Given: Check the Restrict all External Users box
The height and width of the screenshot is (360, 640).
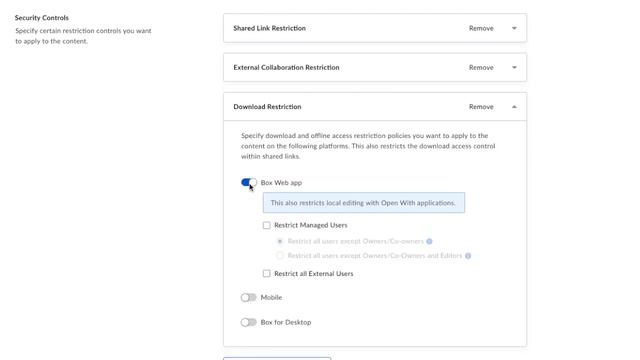Looking at the screenshot, I should (267, 273).
